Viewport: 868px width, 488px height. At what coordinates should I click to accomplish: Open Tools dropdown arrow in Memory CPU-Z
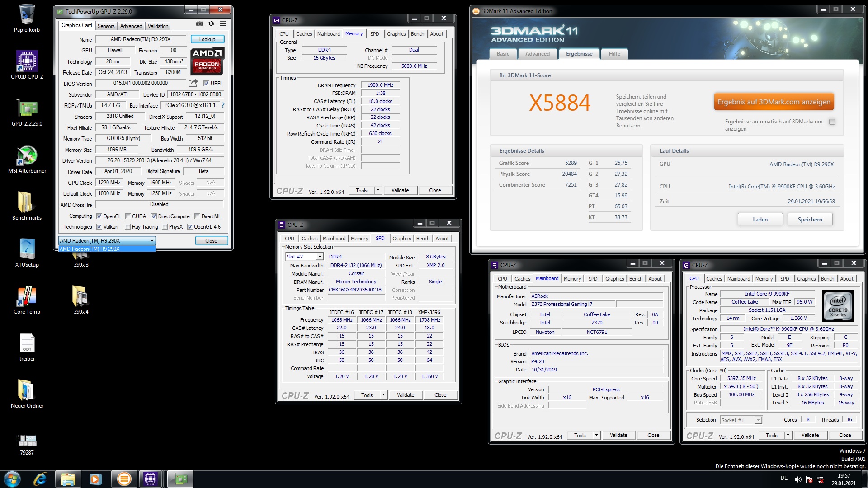coord(378,190)
